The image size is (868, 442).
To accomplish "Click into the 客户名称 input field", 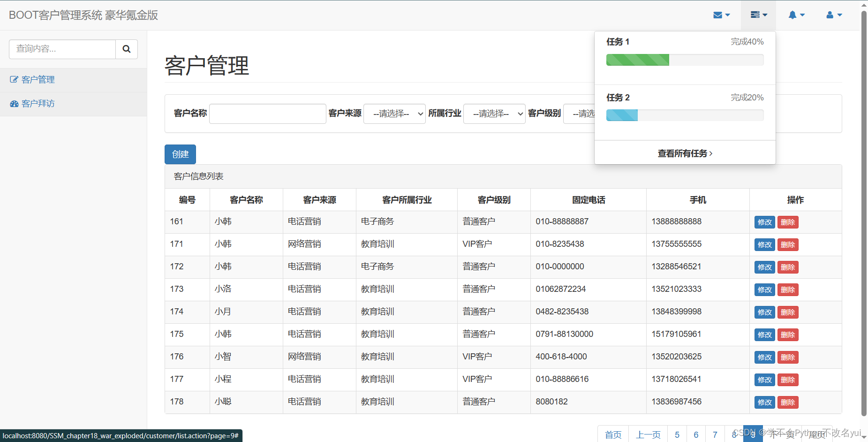I will click(x=268, y=114).
